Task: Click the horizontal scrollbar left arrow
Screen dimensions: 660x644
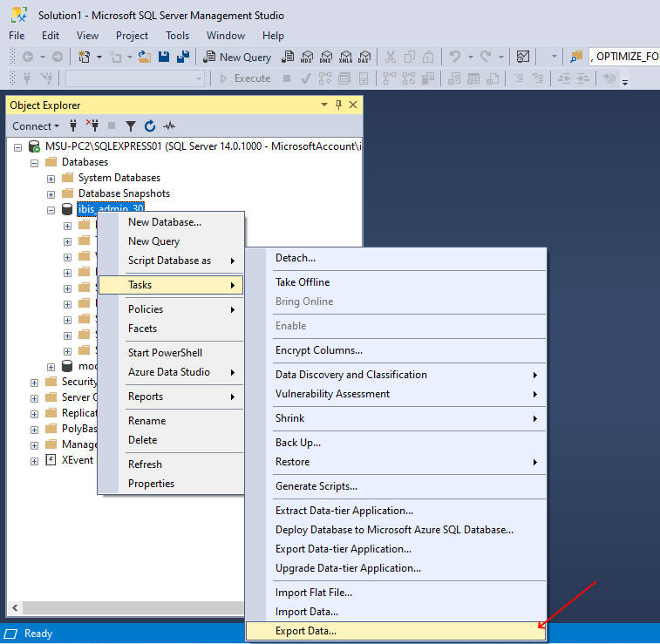Action: pyautogui.click(x=15, y=607)
